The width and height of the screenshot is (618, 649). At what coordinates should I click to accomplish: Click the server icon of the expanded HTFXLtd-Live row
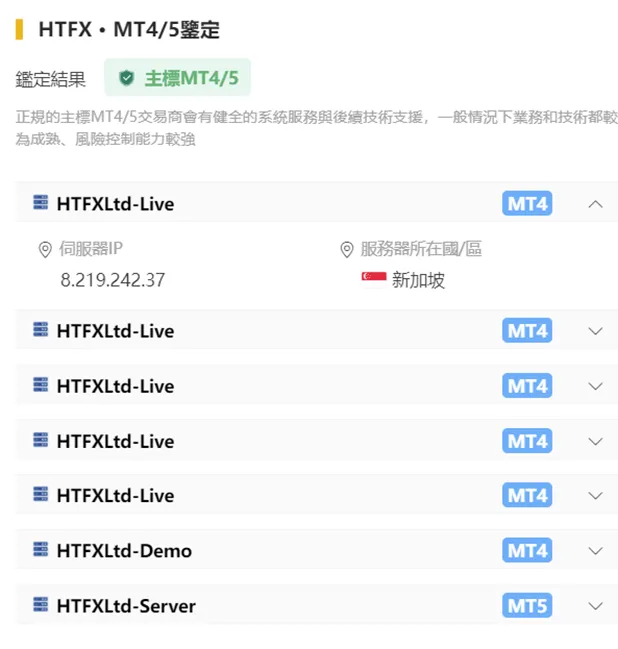point(41,202)
